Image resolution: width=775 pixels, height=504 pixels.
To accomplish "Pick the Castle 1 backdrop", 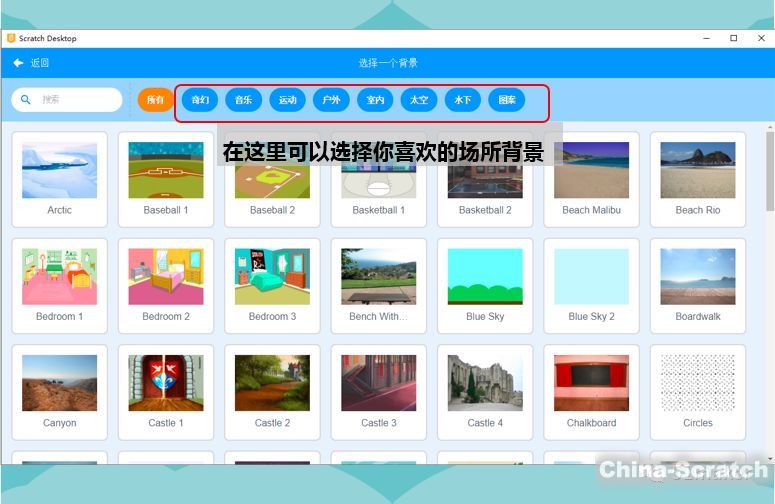I will [x=166, y=383].
